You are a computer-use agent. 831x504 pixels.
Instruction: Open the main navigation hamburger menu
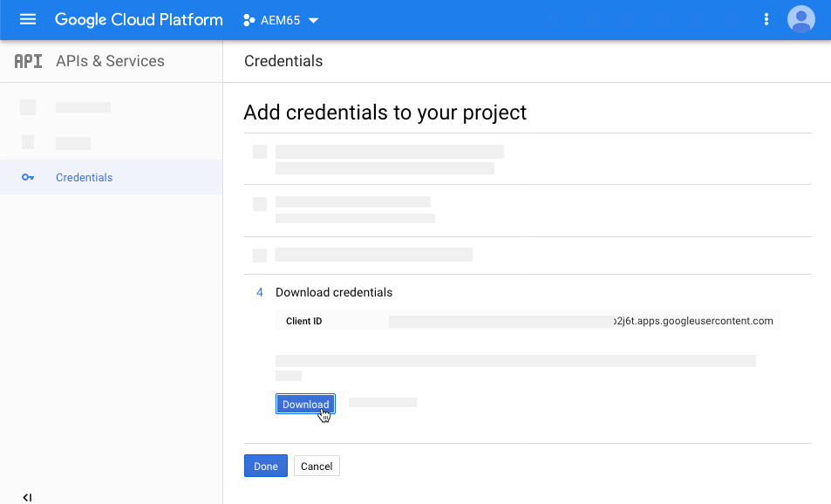(28, 19)
